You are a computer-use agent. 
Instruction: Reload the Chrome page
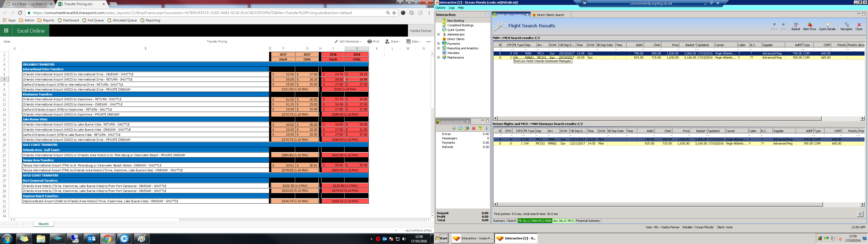click(20, 13)
